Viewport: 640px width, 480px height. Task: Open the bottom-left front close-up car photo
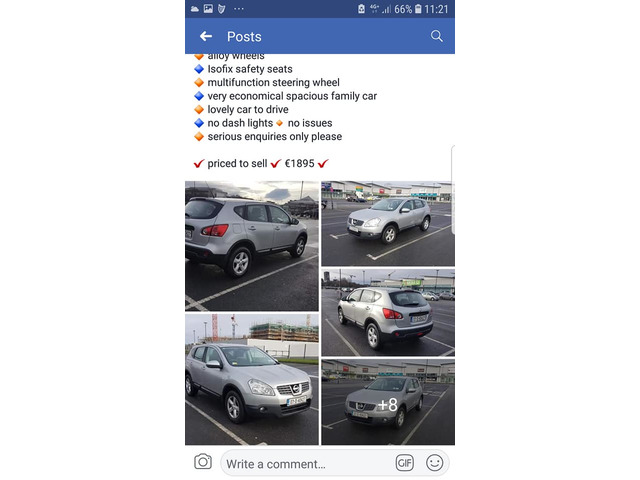252,379
